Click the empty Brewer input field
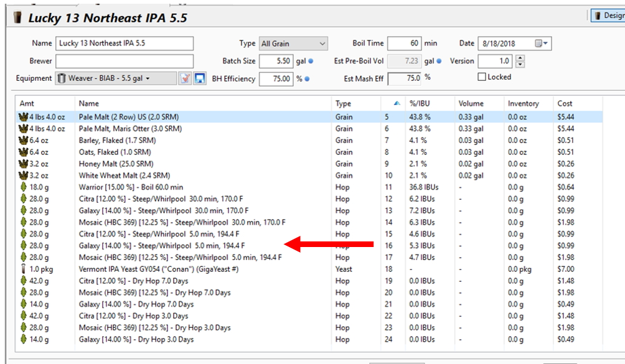 click(125, 62)
